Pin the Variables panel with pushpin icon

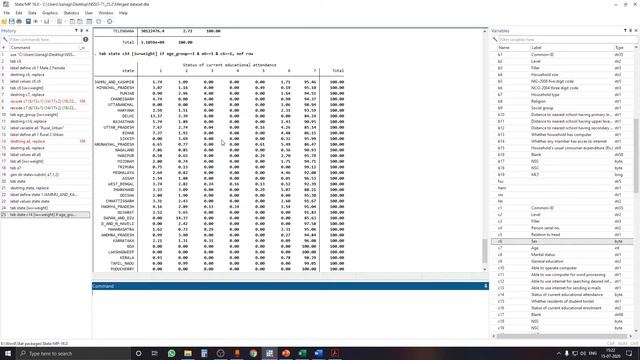[x=630, y=31]
